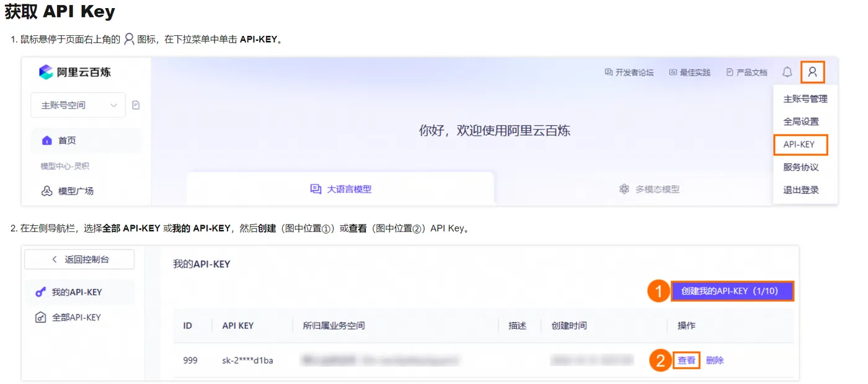
Task: Click the ID value 999
Action: (190, 360)
